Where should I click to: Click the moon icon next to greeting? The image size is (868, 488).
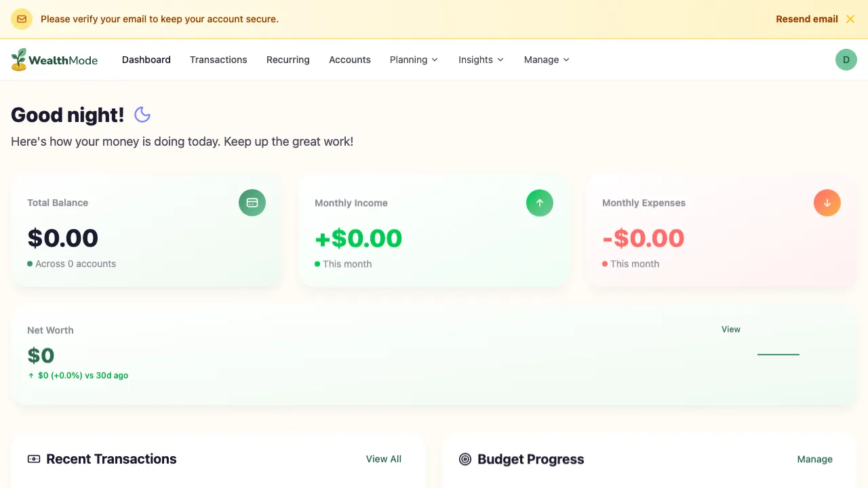point(142,115)
